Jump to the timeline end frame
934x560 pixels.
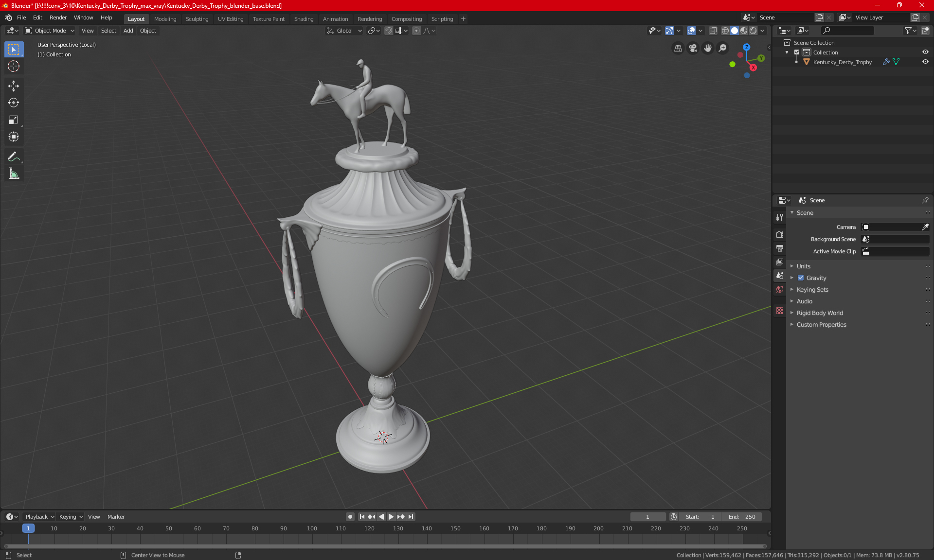coord(411,517)
